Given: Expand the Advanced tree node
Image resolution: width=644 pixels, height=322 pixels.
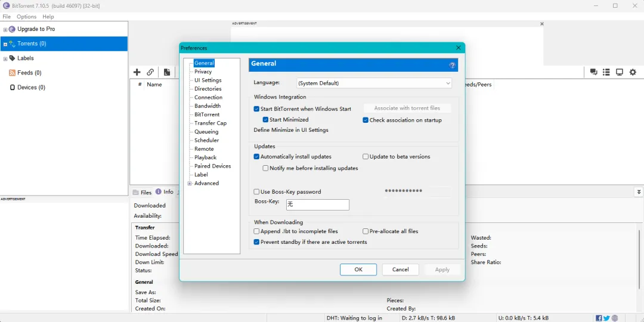Looking at the screenshot, I should pos(190,184).
